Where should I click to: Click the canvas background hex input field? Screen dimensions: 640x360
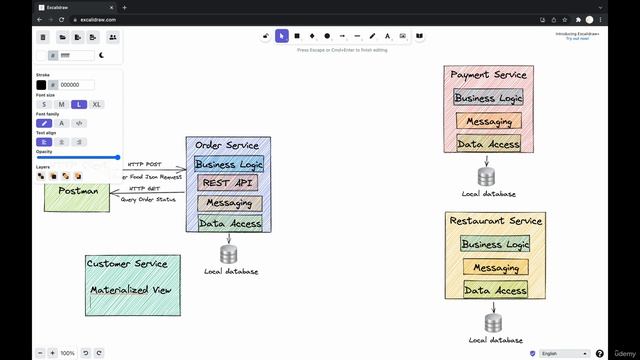tap(76, 56)
